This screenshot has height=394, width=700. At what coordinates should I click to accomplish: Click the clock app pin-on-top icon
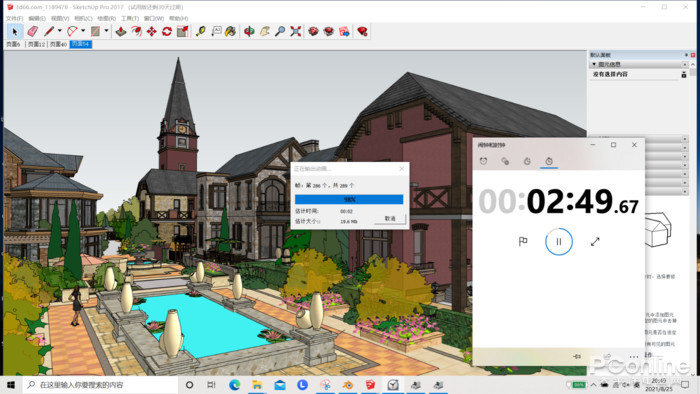577,356
